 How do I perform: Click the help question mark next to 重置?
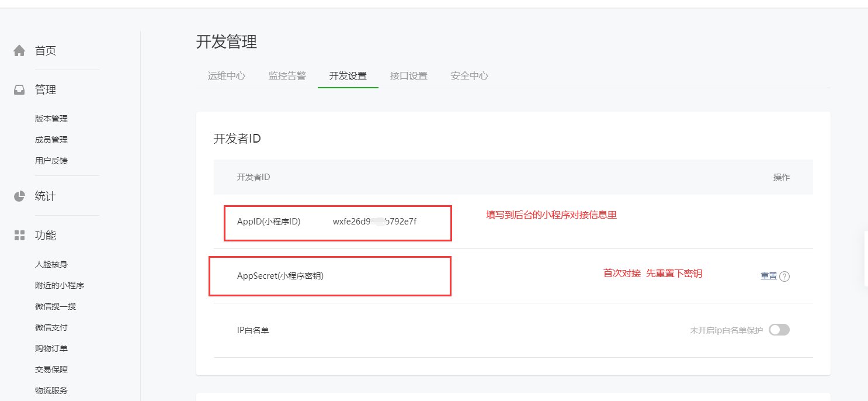click(x=784, y=276)
